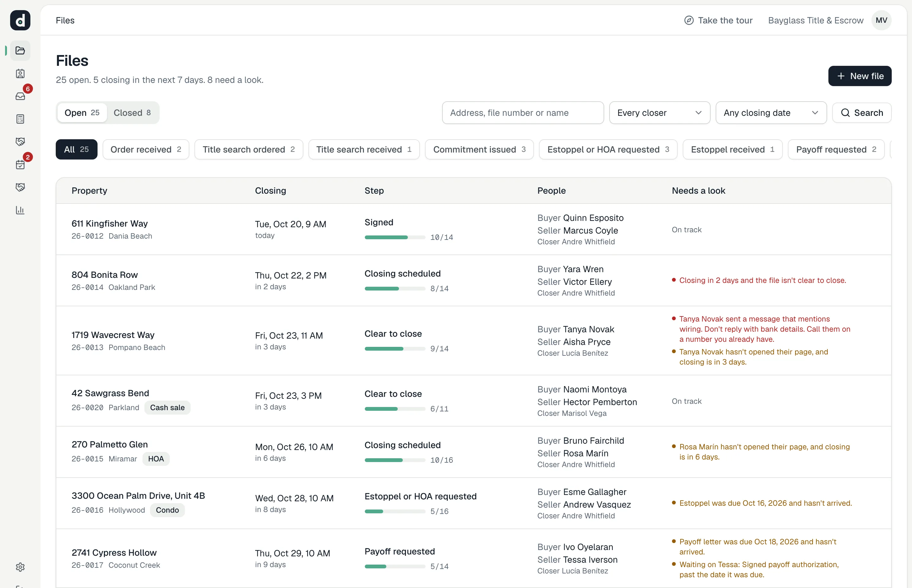This screenshot has width=912, height=588.
Task: Click progress bar for 611 Kingfisher Way
Action: pos(395,237)
